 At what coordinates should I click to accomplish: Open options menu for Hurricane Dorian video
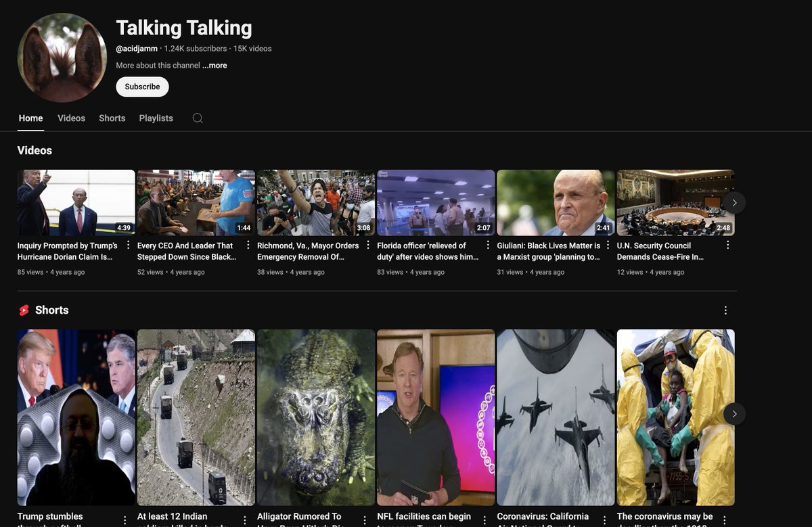tap(128, 245)
